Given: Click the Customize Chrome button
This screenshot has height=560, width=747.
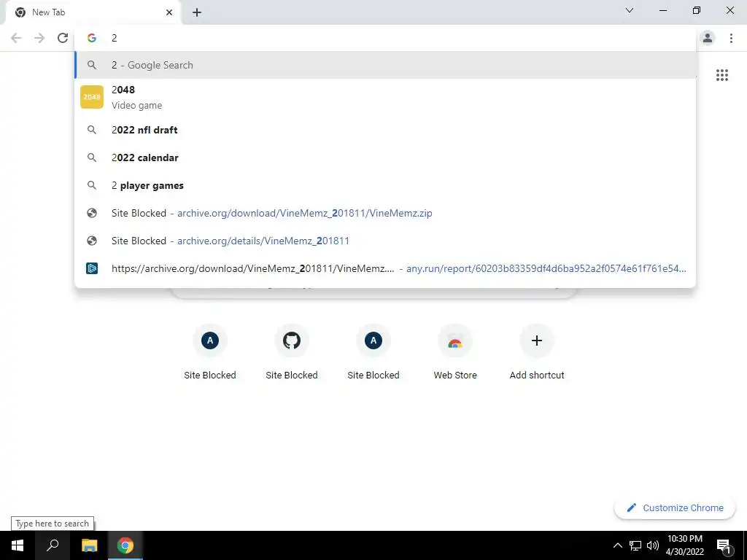Looking at the screenshot, I should point(675,507).
